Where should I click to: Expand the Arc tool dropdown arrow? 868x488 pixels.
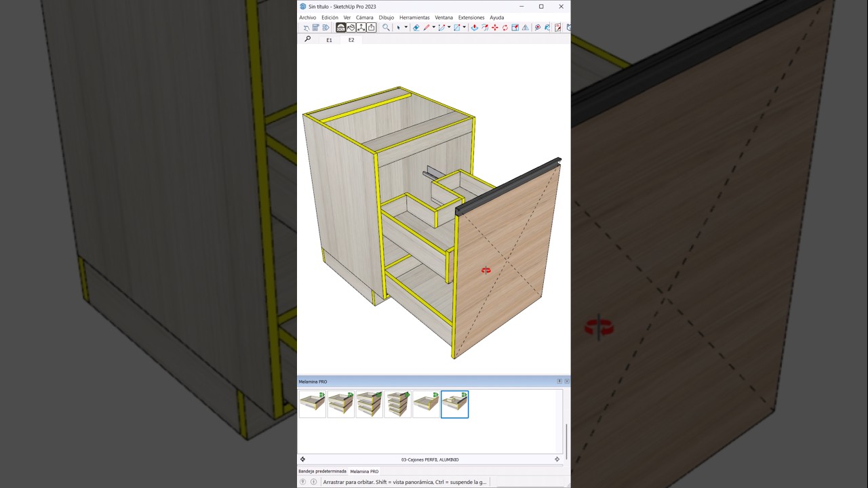click(449, 28)
